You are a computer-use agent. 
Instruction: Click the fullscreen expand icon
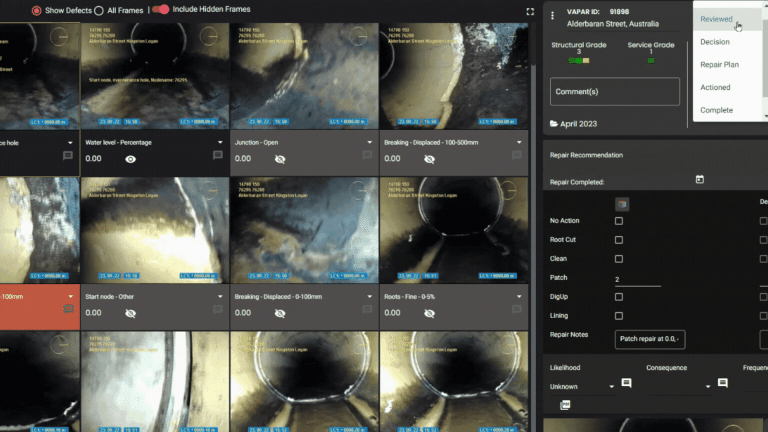pos(530,11)
